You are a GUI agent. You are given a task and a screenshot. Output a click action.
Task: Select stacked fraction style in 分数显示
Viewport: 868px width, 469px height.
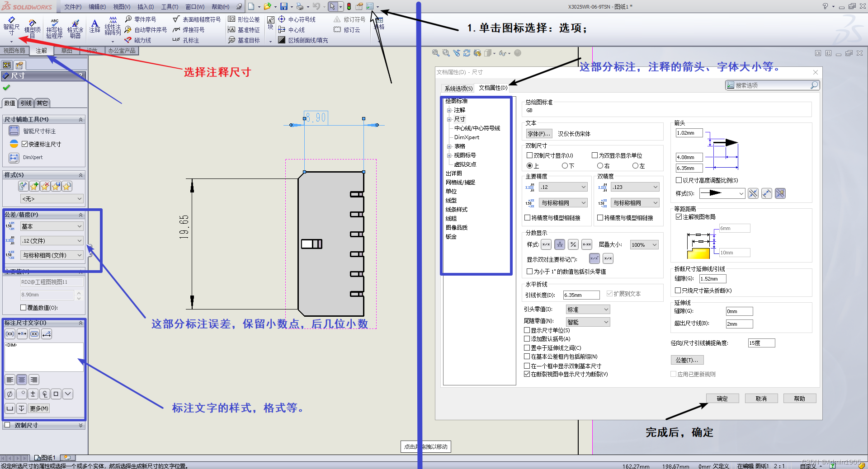[560, 244]
